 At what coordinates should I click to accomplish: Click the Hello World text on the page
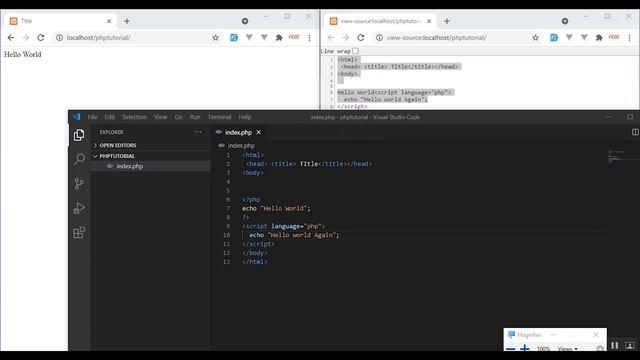tap(23, 54)
